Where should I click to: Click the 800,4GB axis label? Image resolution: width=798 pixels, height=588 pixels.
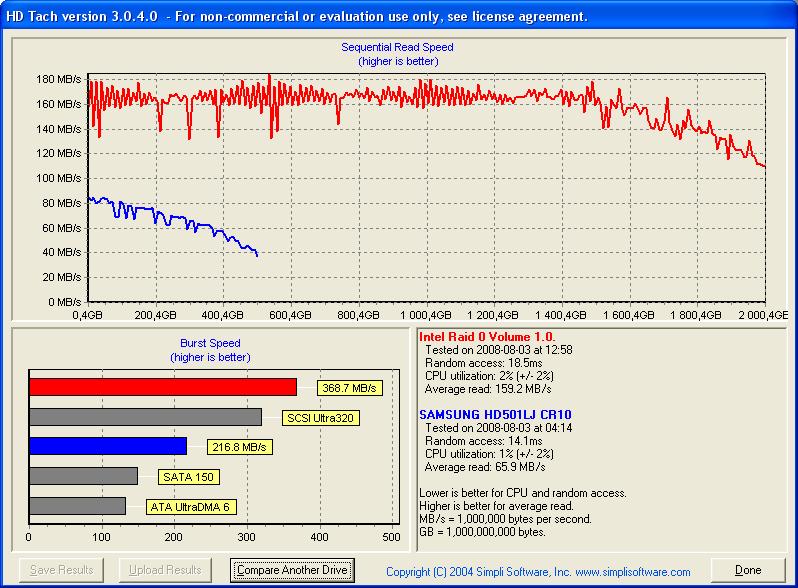point(358,315)
